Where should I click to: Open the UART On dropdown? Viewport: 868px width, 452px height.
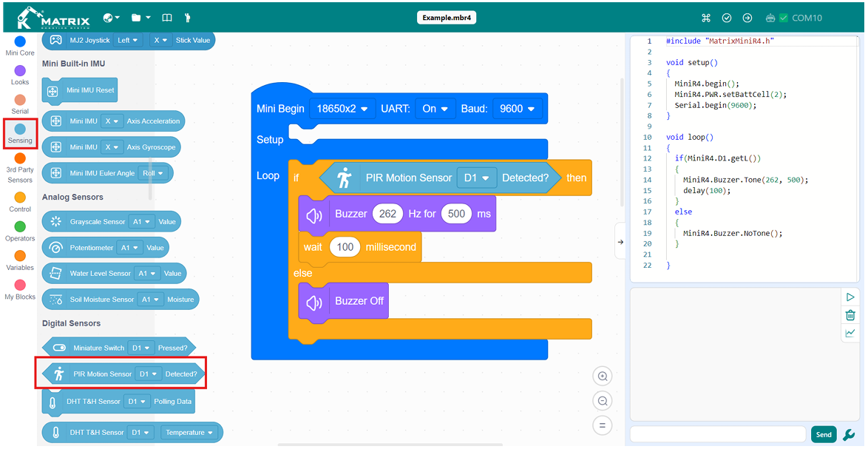(x=435, y=109)
